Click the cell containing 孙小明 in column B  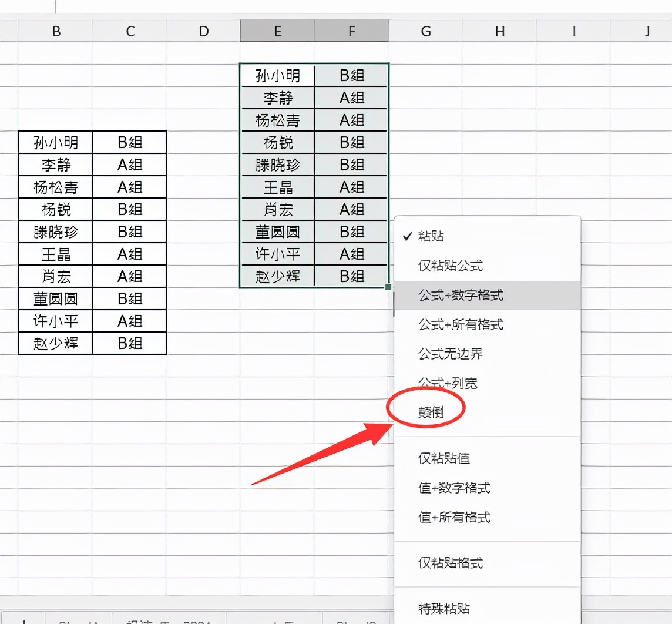click(x=56, y=142)
